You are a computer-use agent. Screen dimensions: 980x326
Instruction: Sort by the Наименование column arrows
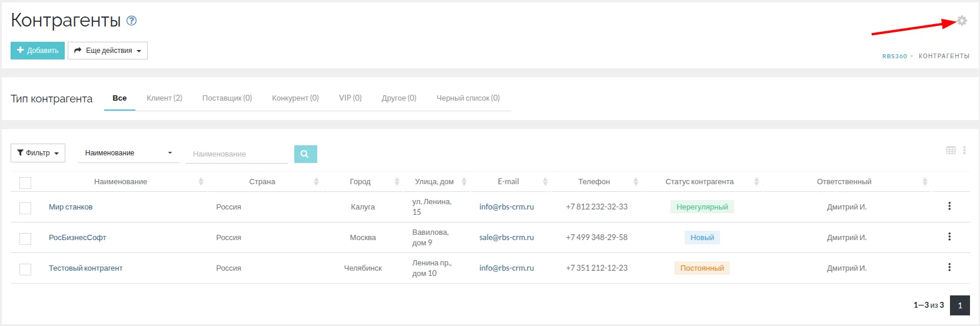click(201, 182)
